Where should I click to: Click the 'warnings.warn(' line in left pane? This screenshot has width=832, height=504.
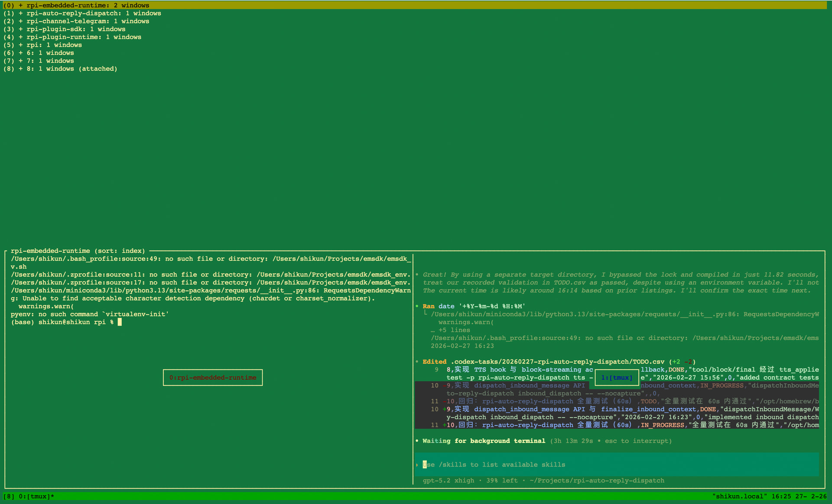(x=46, y=306)
